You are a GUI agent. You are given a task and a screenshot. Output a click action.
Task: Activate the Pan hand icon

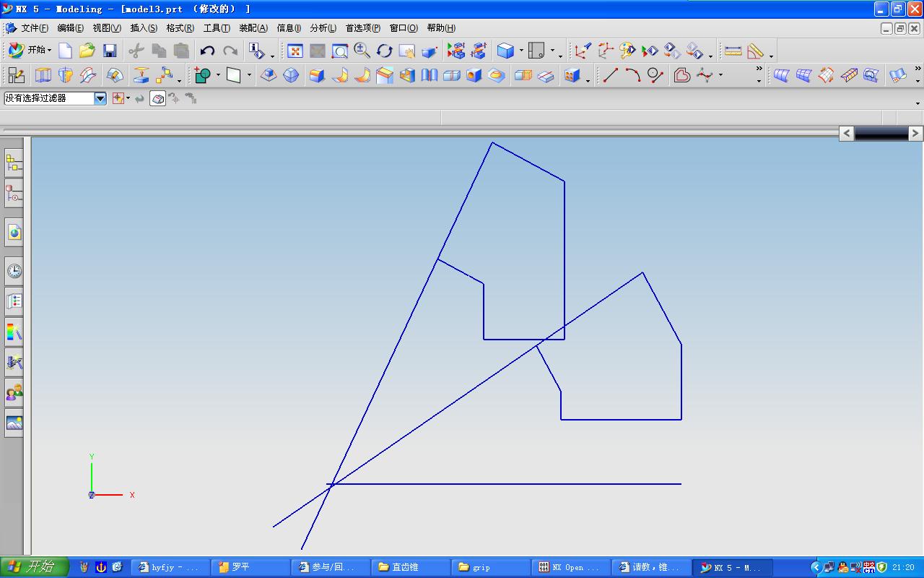click(x=407, y=51)
